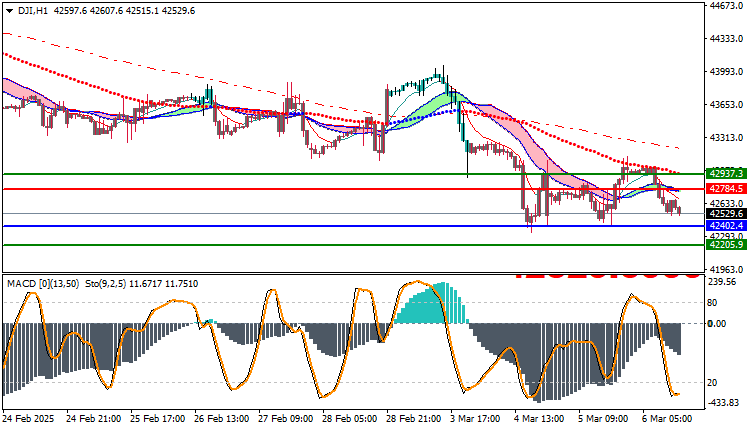The image size is (750, 430).
Task: Click the 42205.9 green price label
Action: pos(726,245)
